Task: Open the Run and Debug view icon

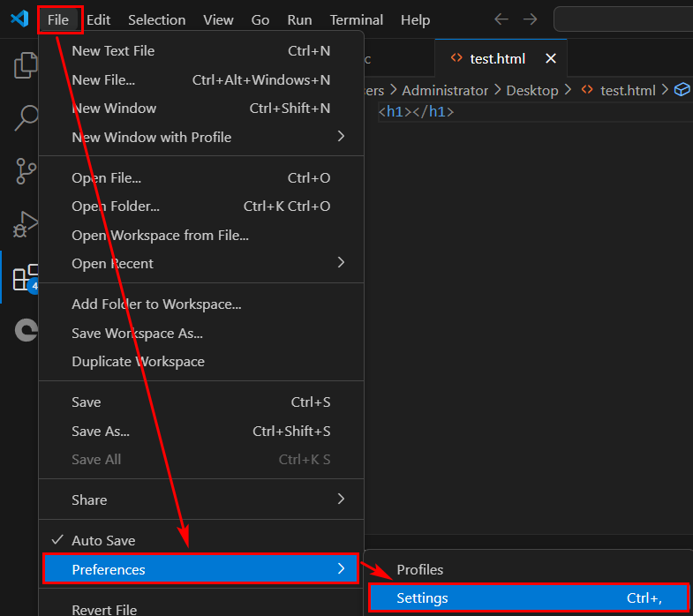Action: point(25,224)
